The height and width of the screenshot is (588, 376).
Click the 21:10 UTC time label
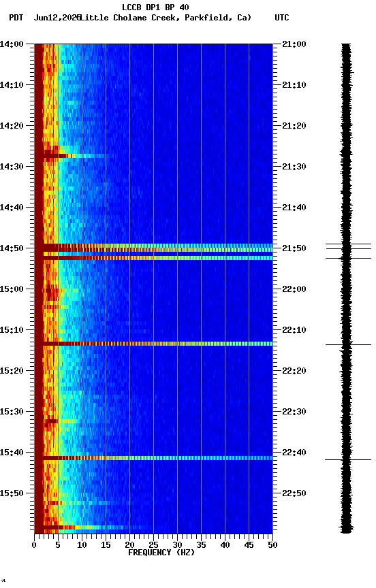294,85
